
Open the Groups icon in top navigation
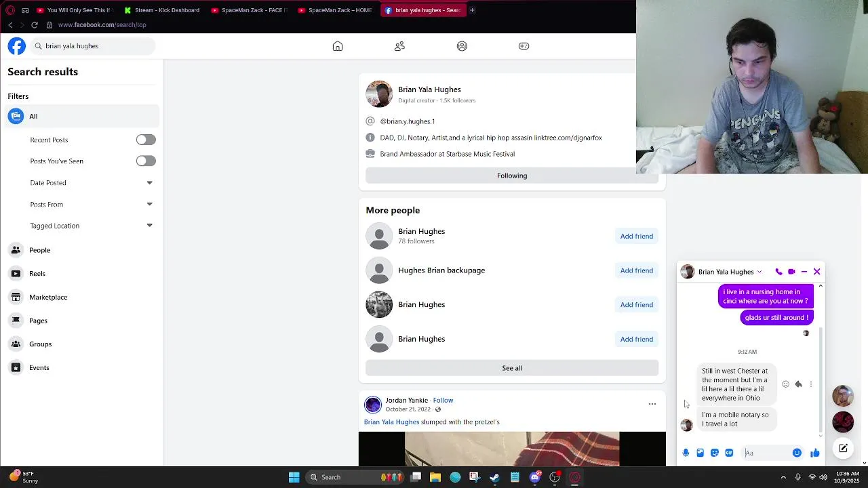tap(462, 46)
